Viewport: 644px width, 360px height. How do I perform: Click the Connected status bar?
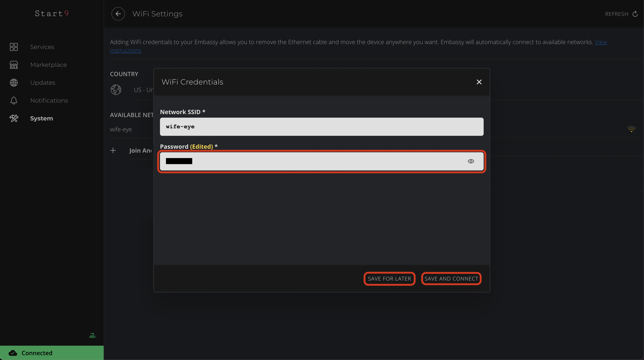click(x=52, y=353)
